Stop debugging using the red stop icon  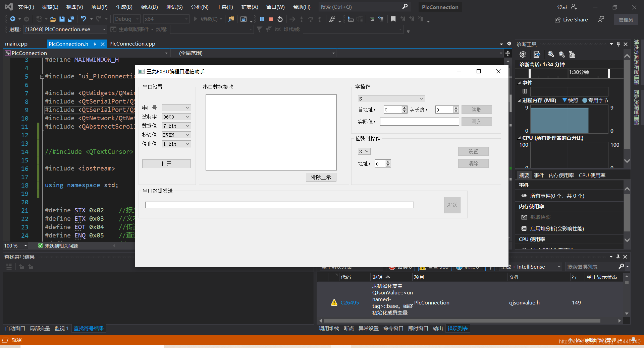[271, 19]
